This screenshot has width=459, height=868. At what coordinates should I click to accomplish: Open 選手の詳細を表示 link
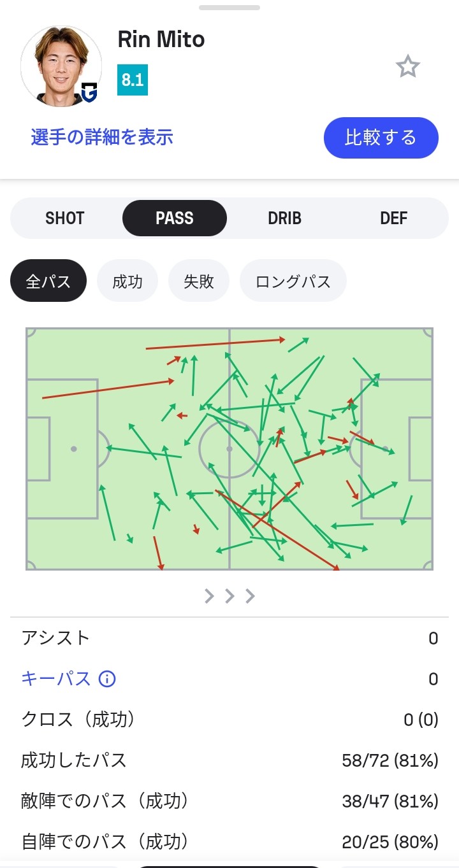(102, 137)
